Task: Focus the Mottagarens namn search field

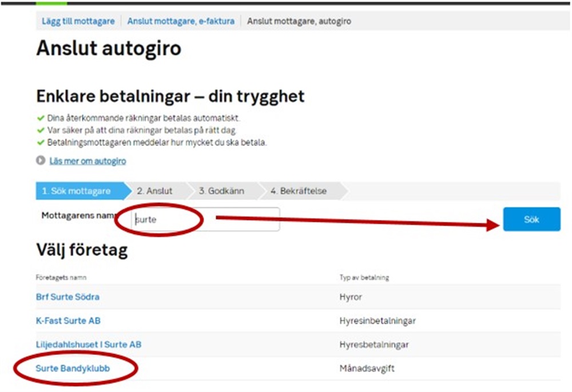Action: [205, 219]
